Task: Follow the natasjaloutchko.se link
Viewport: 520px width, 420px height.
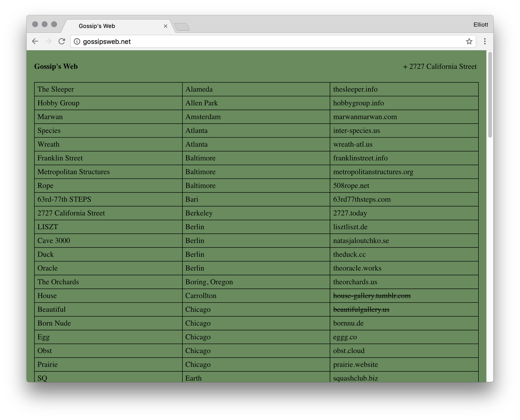Action: (x=361, y=241)
